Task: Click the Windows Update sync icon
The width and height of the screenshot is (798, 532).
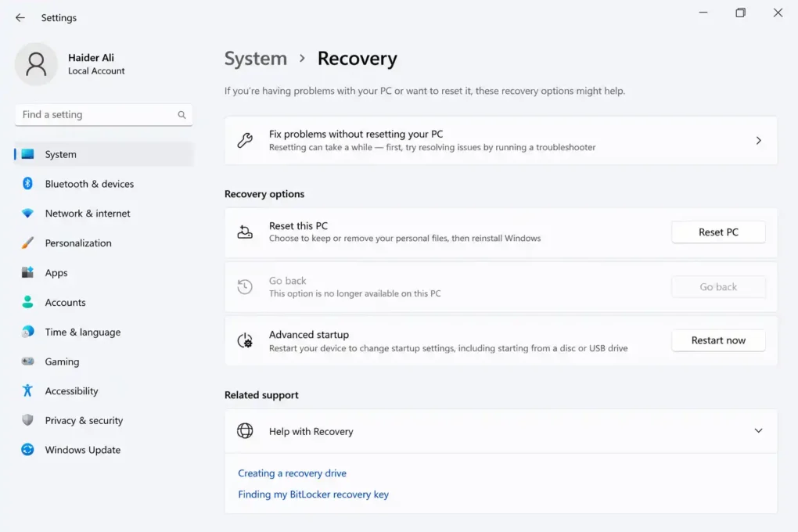Action: 28,450
